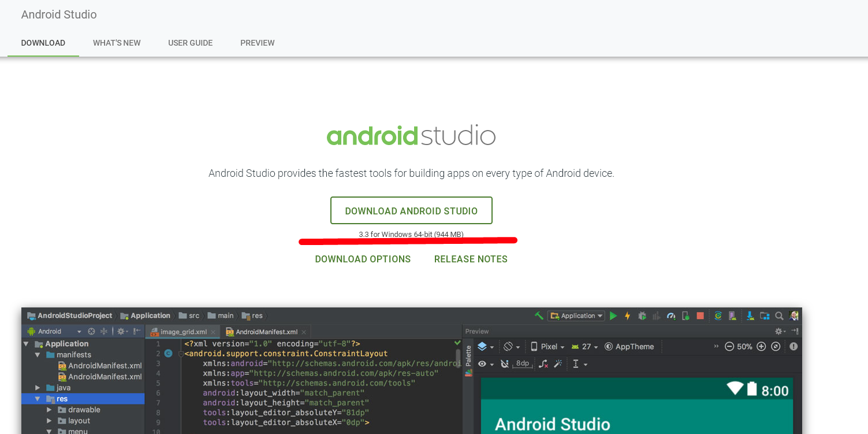This screenshot has height=434, width=868.
Task: Open the RELEASE NOTES link
Action: point(471,259)
